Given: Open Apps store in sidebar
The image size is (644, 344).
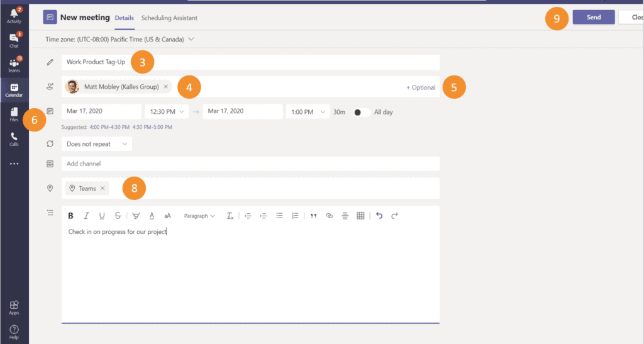Looking at the screenshot, I should (14, 308).
